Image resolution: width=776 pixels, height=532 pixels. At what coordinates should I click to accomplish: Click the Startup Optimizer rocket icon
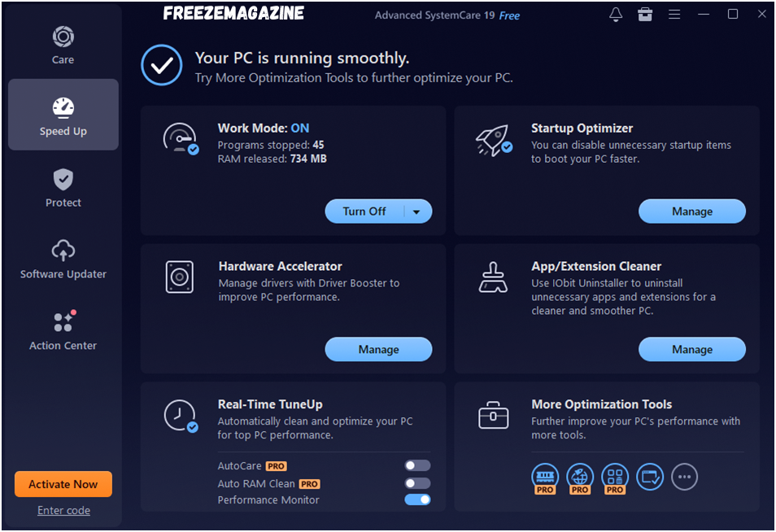tap(493, 140)
